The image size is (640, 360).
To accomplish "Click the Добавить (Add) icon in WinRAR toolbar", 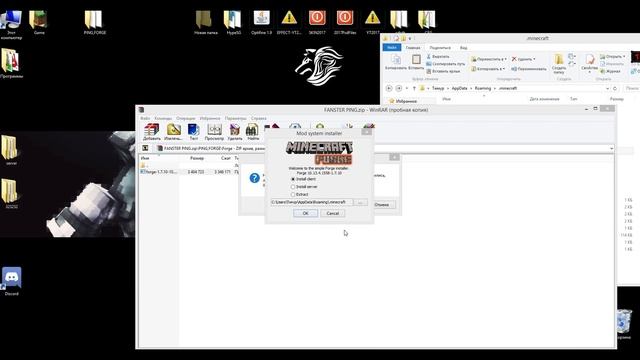I will (x=152, y=132).
